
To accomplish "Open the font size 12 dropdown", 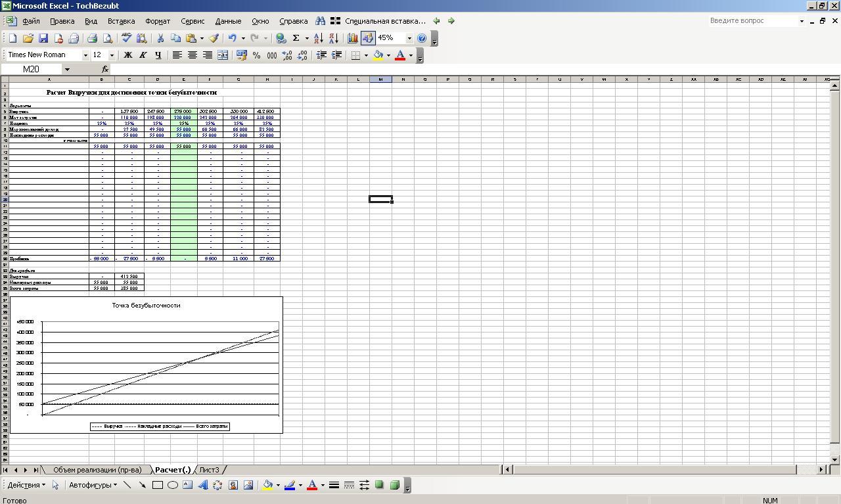I will point(112,55).
